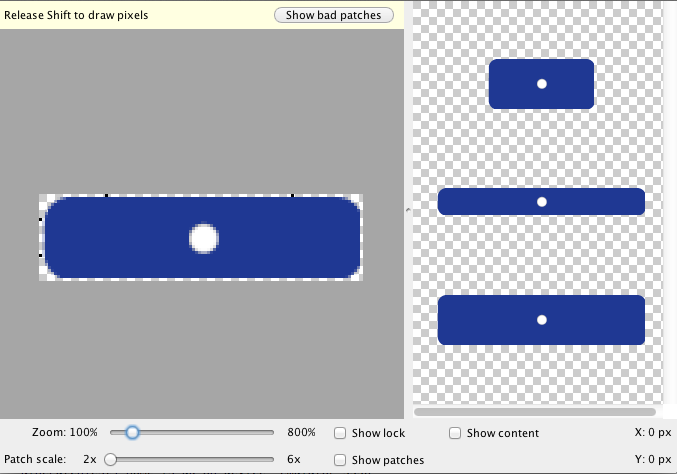Click the vertically stretched preview at top
The image size is (677, 474).
pyautogui.click(x=541, y=84)
